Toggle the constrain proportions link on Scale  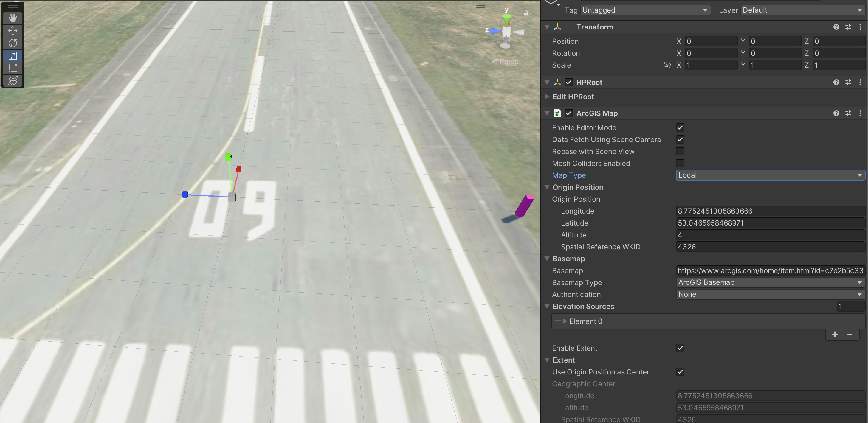(x=667, y=65)
